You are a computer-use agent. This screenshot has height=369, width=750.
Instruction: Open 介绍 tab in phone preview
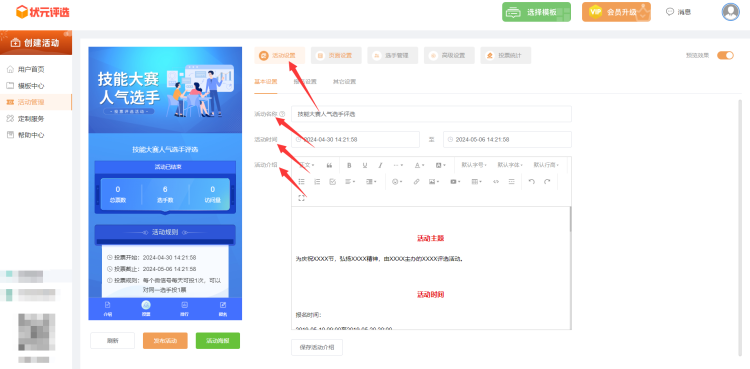pos(108,309)
